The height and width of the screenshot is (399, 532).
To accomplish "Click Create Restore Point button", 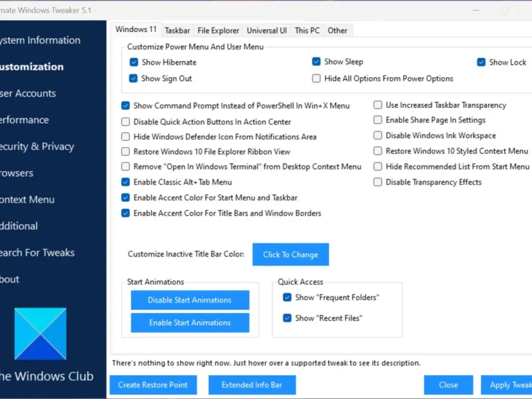I will [x=153, y=385].
